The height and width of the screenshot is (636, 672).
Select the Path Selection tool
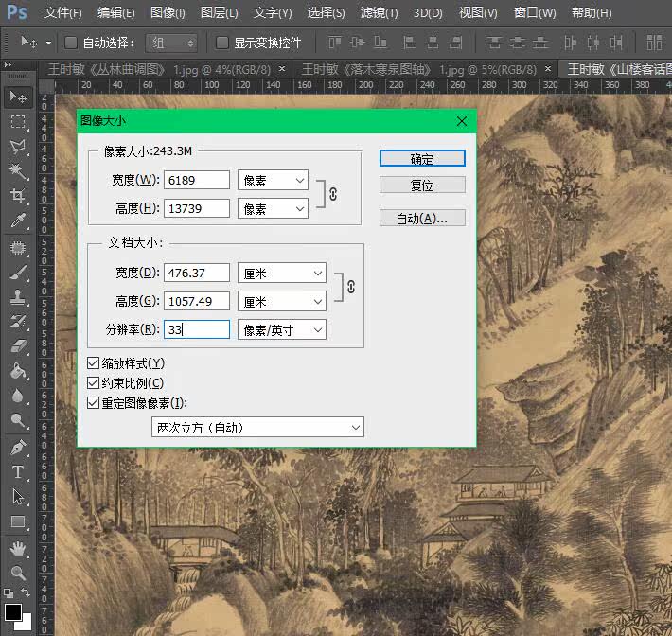click(18, 497)
